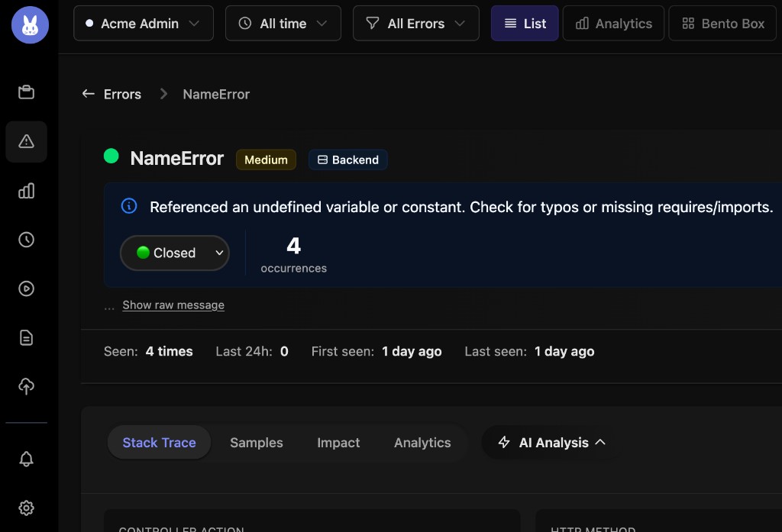Viewport: 782px width, 532px height.
Task: Open the All time range dropdown
Action: [283, 23]
